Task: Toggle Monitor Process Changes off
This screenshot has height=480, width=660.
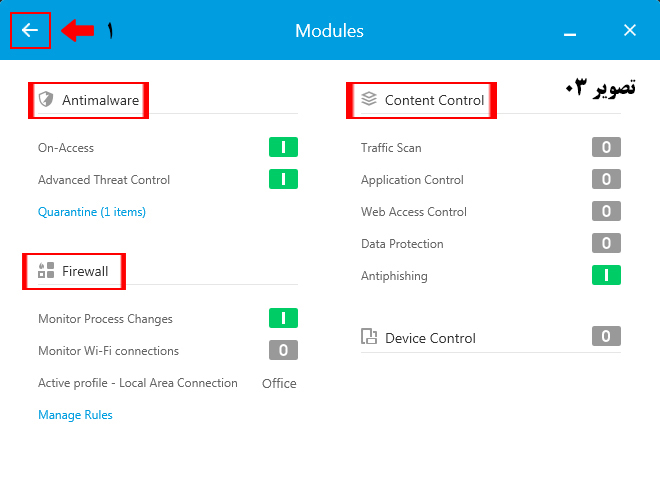Action: (x=283, y=318)
